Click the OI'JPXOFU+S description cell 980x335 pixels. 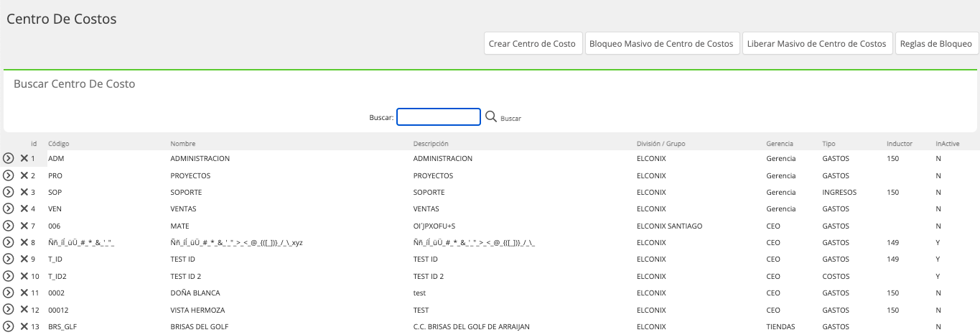(434, 226)
